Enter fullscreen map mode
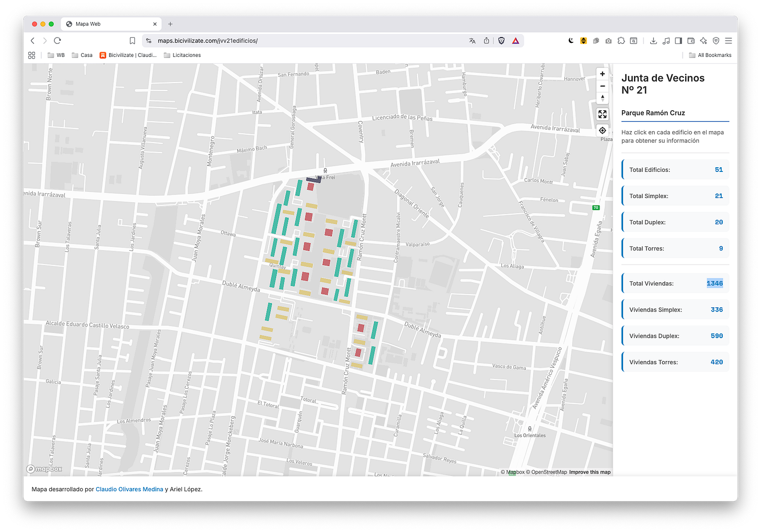Image resolution: width=761 pixels, height=532 pixels. [x=603, y=114]
